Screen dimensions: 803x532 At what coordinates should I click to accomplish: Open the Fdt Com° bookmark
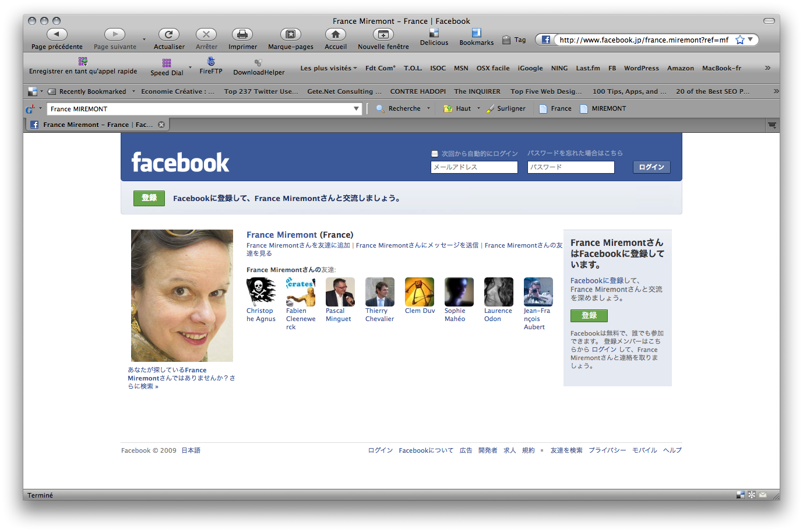click(381, 68)
